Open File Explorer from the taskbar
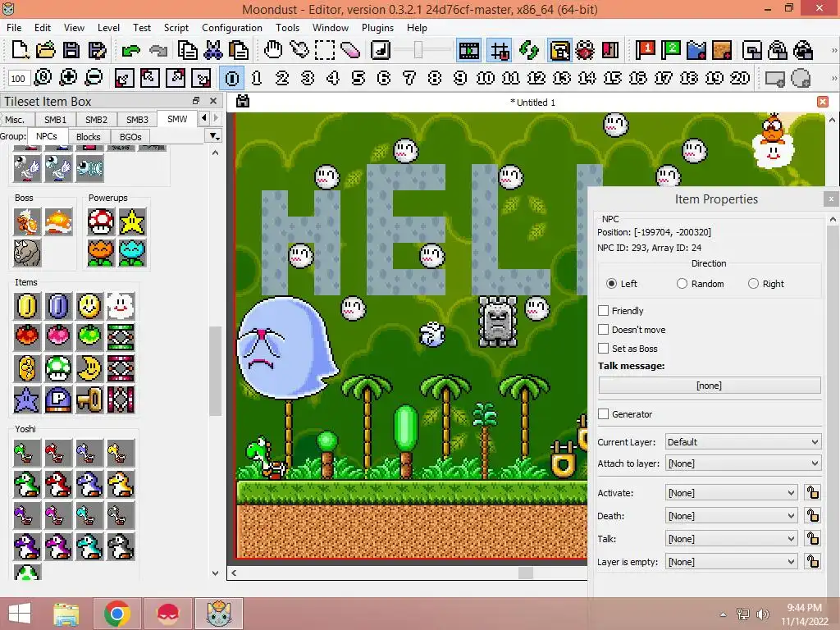 point(66,614)
